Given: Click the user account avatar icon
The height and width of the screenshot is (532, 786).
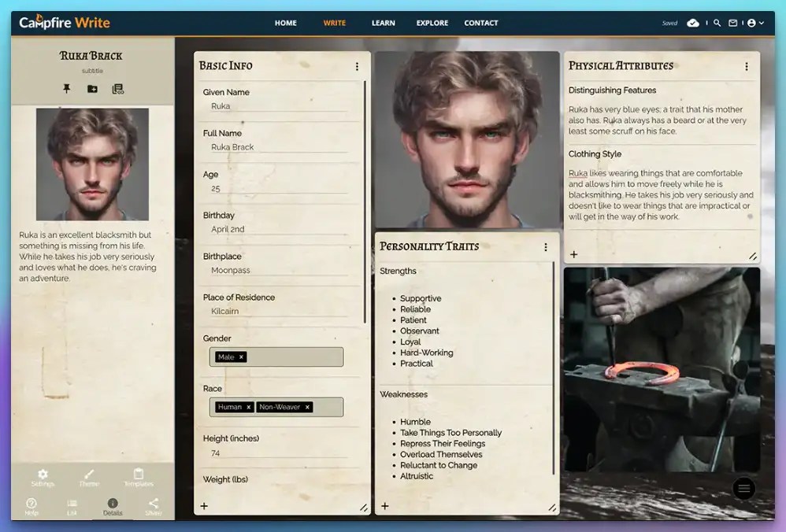Looking at the screenshot, I should (751, 23).
